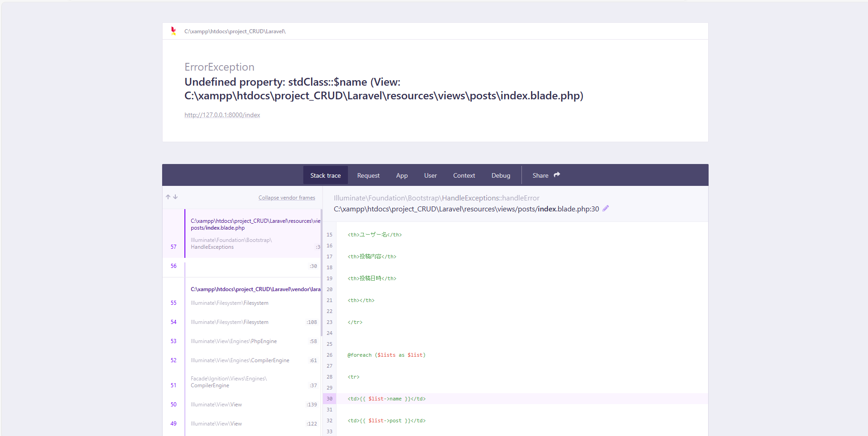Select frame 50 Illuminate View
Viewport: 868px width, 436px height.
pos(242,405)
